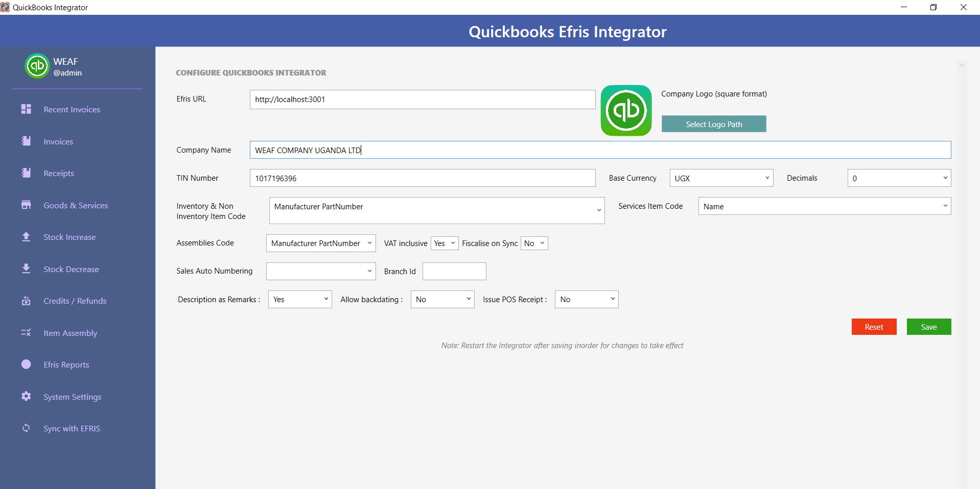Click the Efris Reports circle icon
The height and width of the screenshot is (489, 980).
(x=26, y=364)
